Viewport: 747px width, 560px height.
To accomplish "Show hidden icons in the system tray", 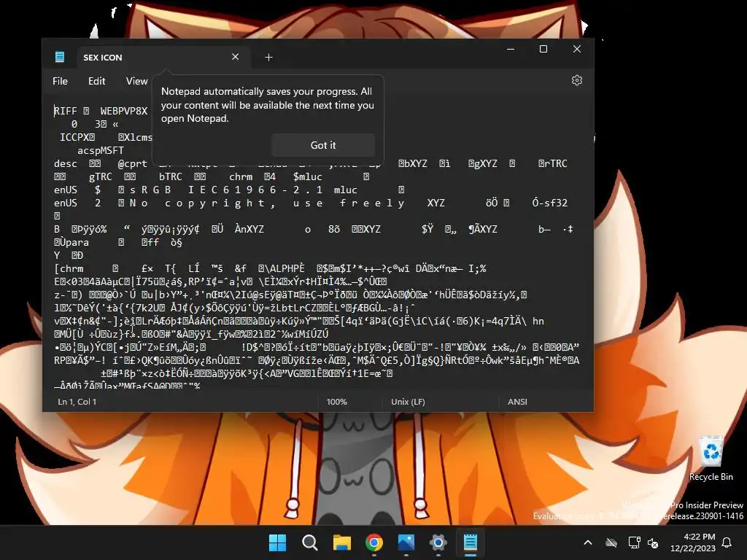I will tap(588, 542).
